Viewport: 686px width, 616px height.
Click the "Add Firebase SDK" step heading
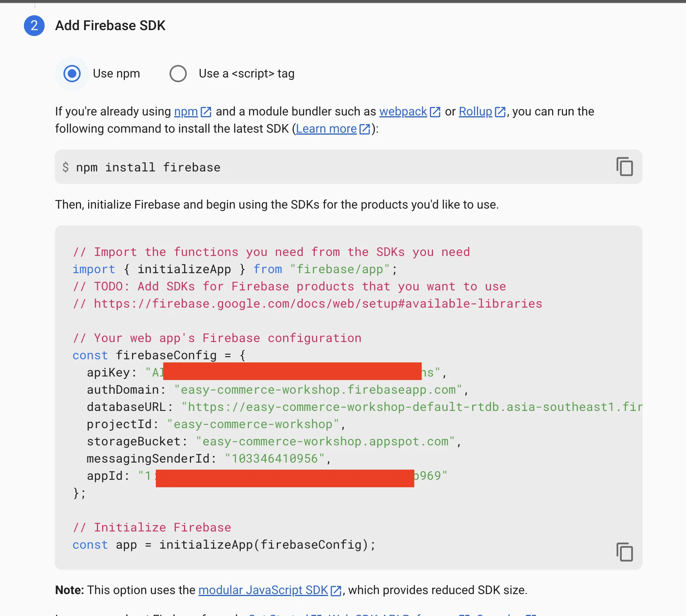pyautogui.click(x=110, y=25)
